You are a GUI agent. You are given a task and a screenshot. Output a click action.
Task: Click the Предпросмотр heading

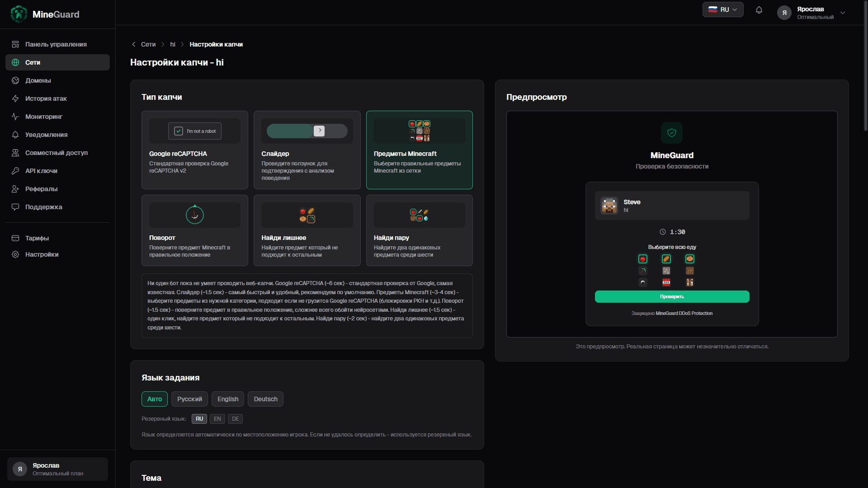(x=537, y=97)
